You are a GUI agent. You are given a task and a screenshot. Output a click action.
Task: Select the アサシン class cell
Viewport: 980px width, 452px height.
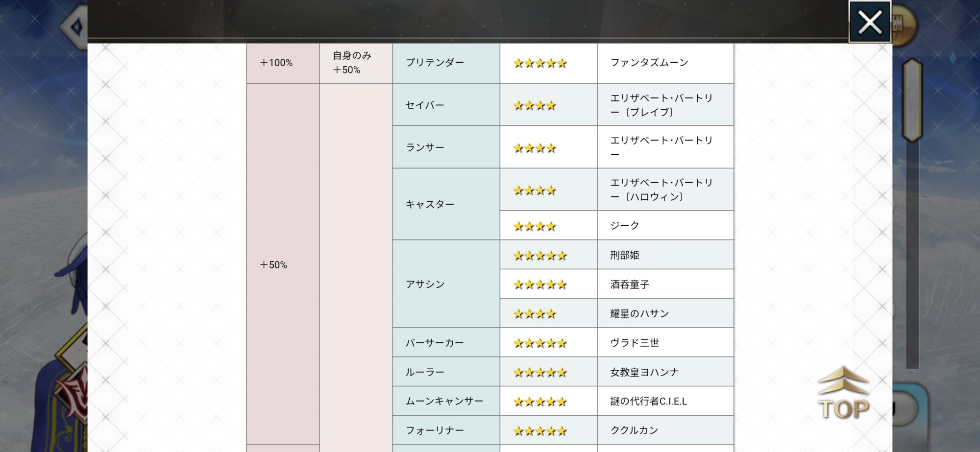[445, 284]
